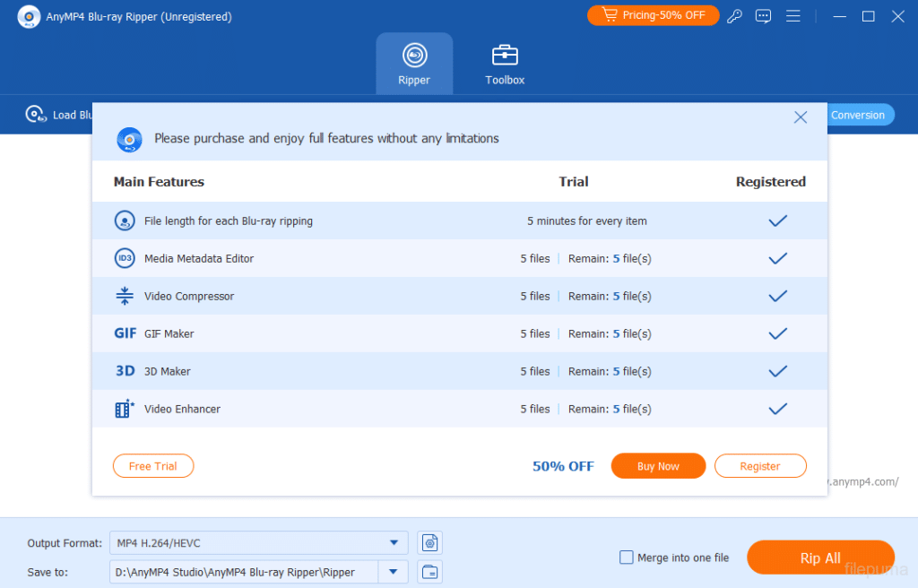918x588 pixels.
Task: Click the File length Blu-ray ripping icon
Action: (x=124, y=220)
